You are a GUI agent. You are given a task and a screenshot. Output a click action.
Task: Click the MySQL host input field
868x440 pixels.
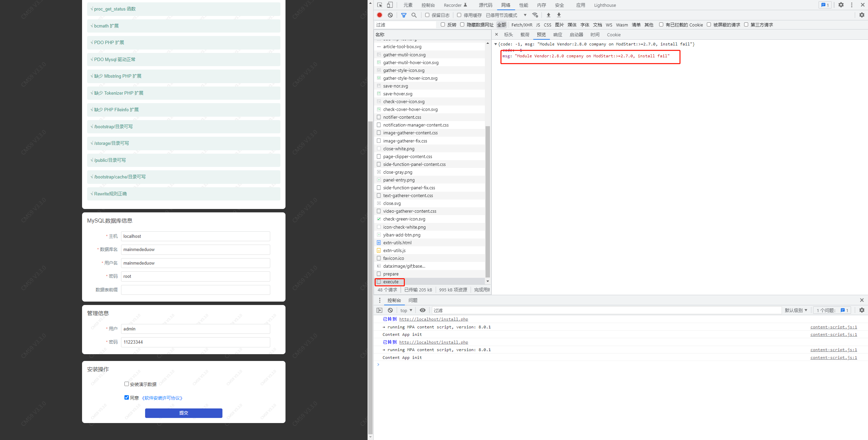point(196,236)
